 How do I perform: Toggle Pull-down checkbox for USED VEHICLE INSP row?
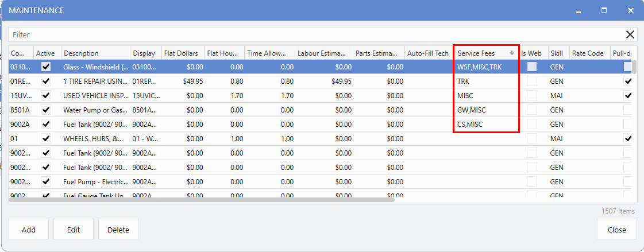(628, 95)
